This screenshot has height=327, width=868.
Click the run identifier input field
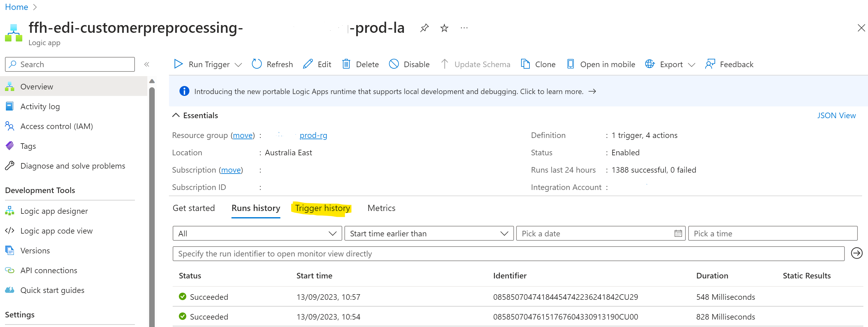[x=508, y=253]
